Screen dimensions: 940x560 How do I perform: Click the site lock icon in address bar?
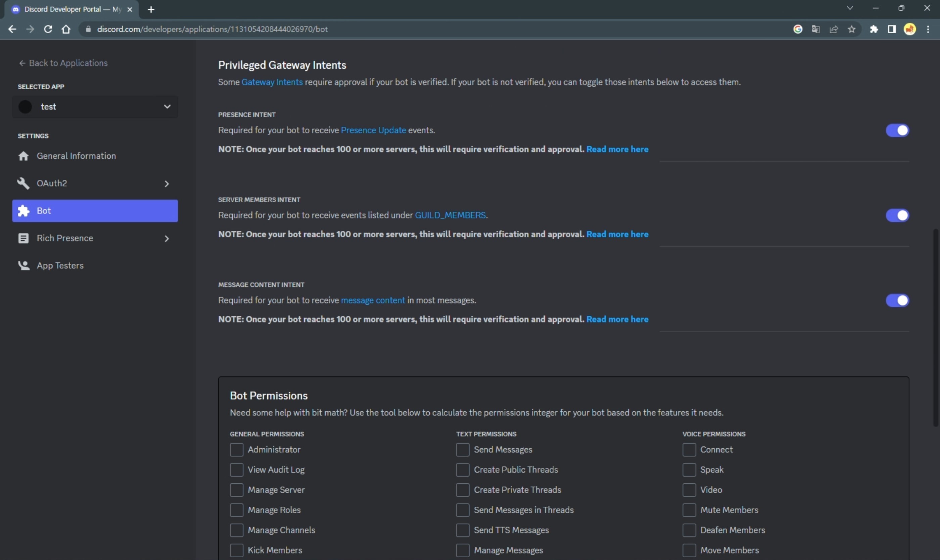click(88, 29)
